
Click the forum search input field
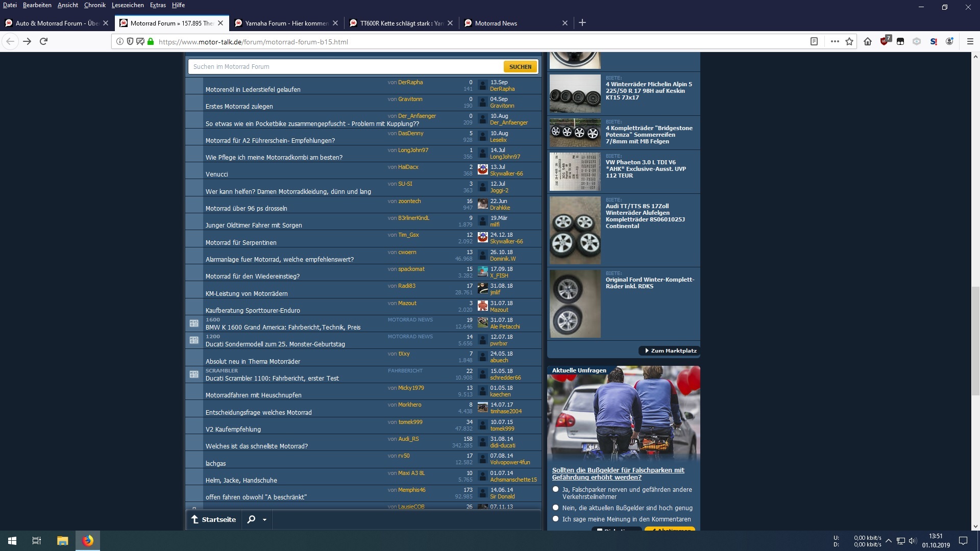pyautogui.click(x=345, y=66)
